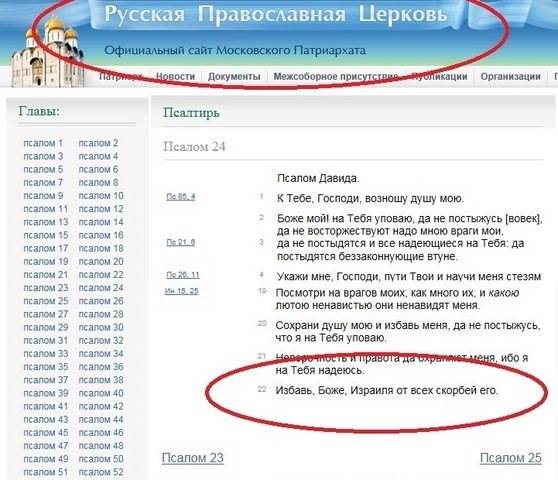558x480 pixels.
Task: Open Межсоборное присутствие menu item
Action: (x=336, y=77)
